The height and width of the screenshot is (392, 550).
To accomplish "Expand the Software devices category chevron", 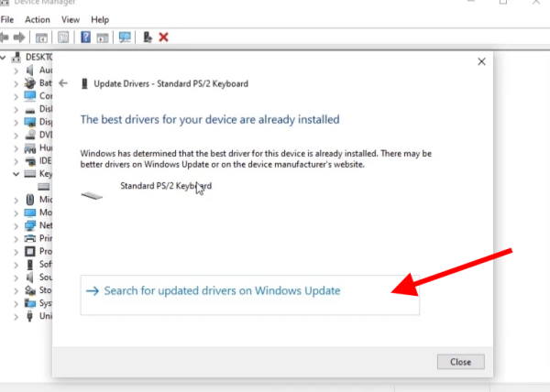I will 16,265.
